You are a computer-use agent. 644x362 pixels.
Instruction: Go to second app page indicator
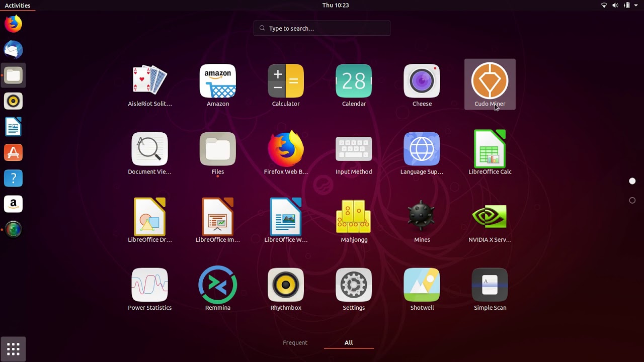tap(632, 200)
